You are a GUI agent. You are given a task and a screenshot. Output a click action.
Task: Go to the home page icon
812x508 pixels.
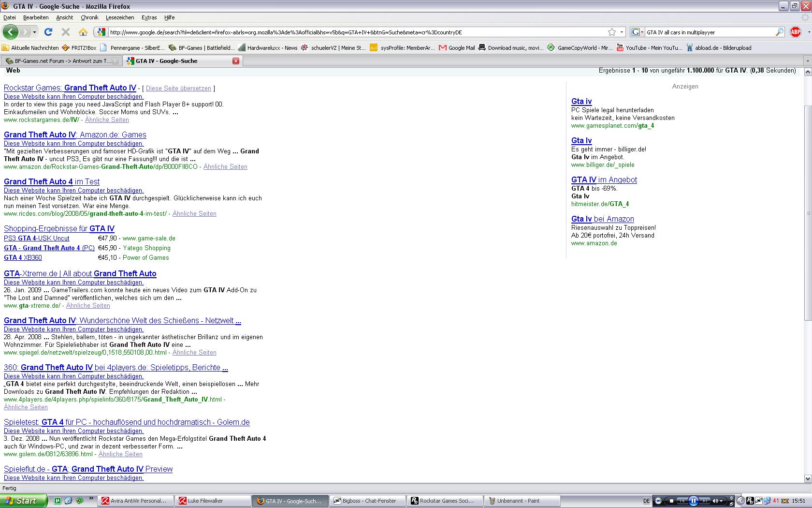[83, 32]
